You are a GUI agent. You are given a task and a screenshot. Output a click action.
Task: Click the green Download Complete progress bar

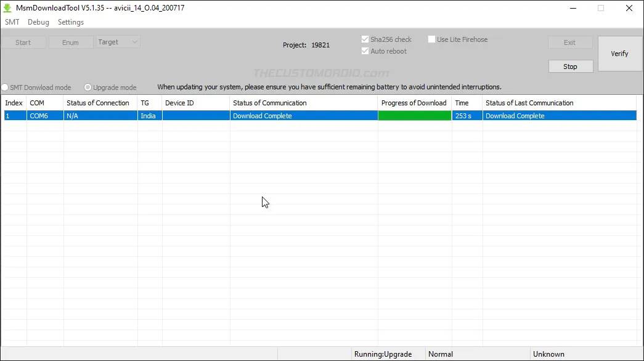coord(414,115)
